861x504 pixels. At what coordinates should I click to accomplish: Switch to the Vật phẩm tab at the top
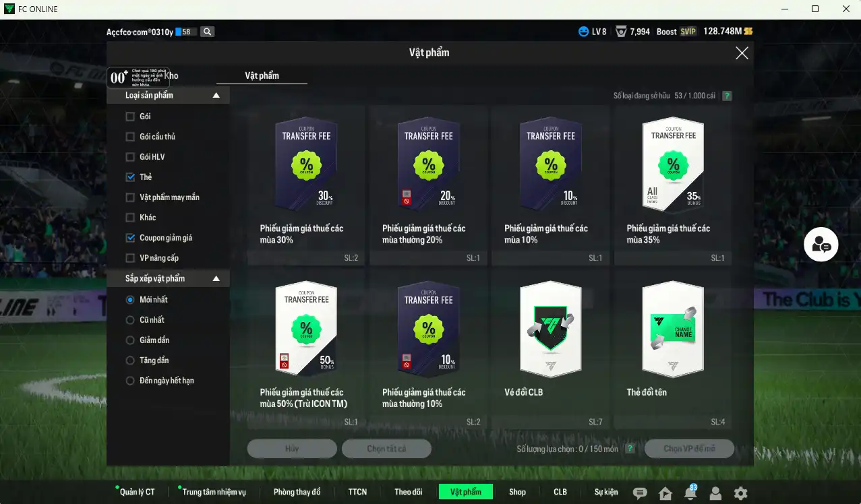point(262,76)
